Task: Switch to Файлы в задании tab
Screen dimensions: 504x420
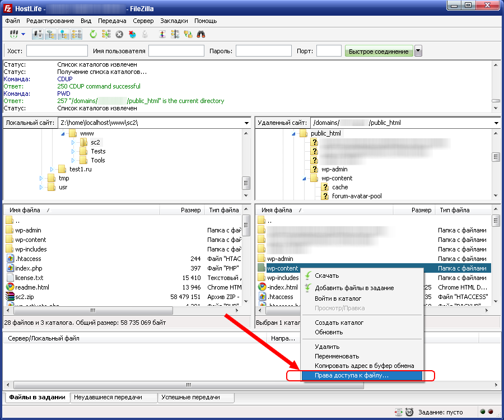Action: click(x=37, y=397)
